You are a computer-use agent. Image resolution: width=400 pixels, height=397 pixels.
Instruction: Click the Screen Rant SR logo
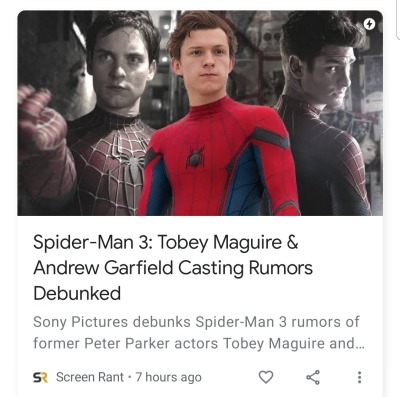pyautogui.click(x=40, y=377)
